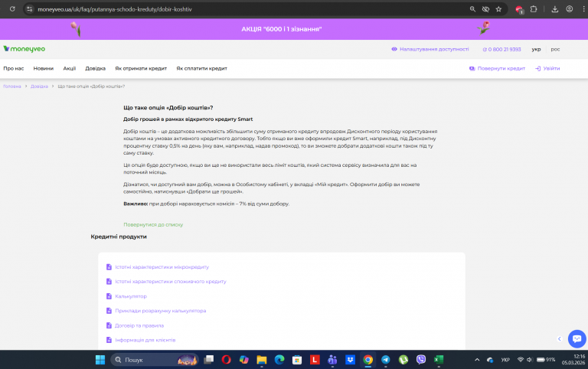Switch the site language to укр
Image resolution: width=588 pixels, height=369 pixels.
[x=536, y=49]
